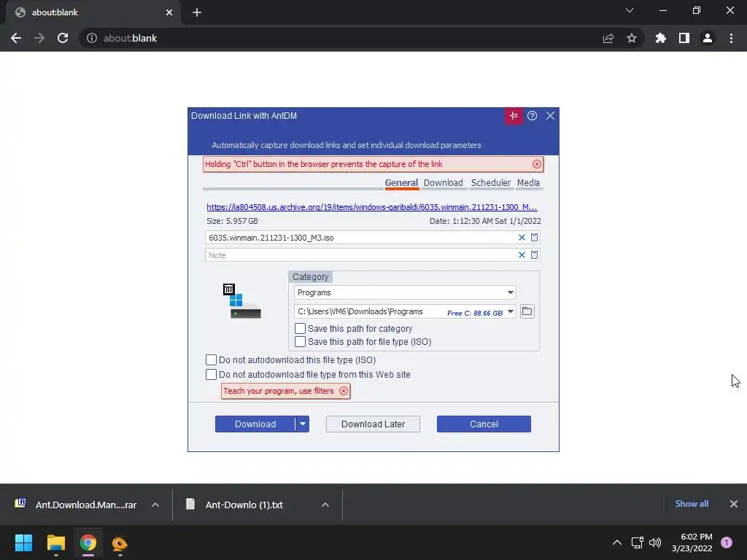Viewport: 747px width, 560px height.
Task: Dismiss the Ctrl button warning banner
Action: (537, 164)
